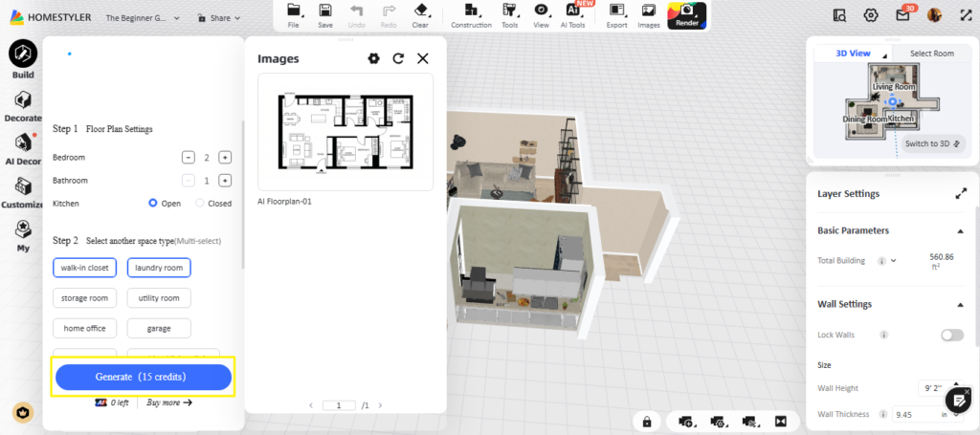This screenshot has height=435, width=980.
Task: Open Construction tools in toolbar
Action: (x=471, y=15)
